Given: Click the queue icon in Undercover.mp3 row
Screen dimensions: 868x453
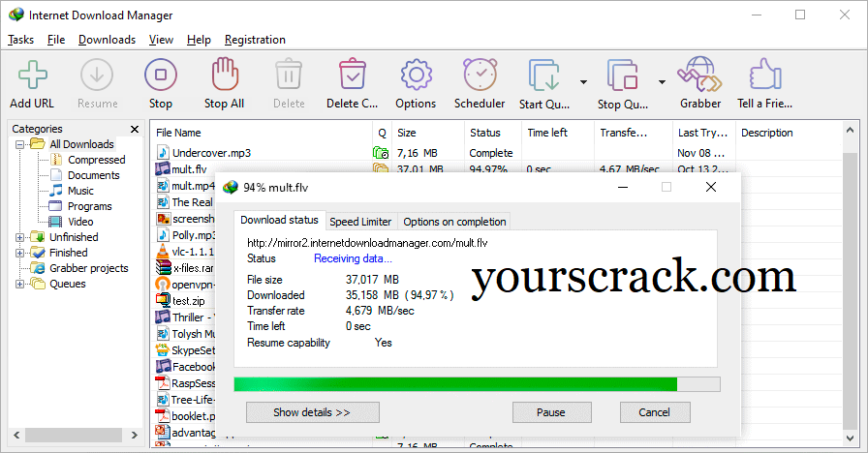Looking at the screenshot, I should pos(381,152).
